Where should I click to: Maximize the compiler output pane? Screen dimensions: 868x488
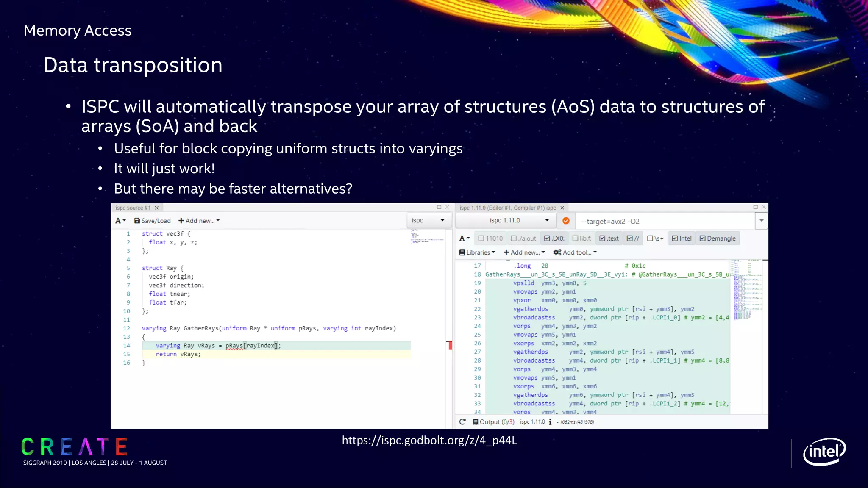coord(755,207)
